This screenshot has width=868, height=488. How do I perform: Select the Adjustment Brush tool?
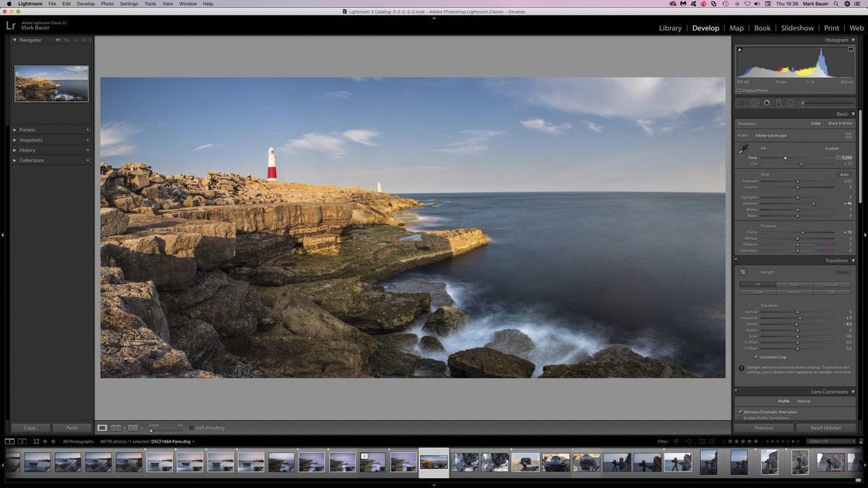[x=803, y=103]
